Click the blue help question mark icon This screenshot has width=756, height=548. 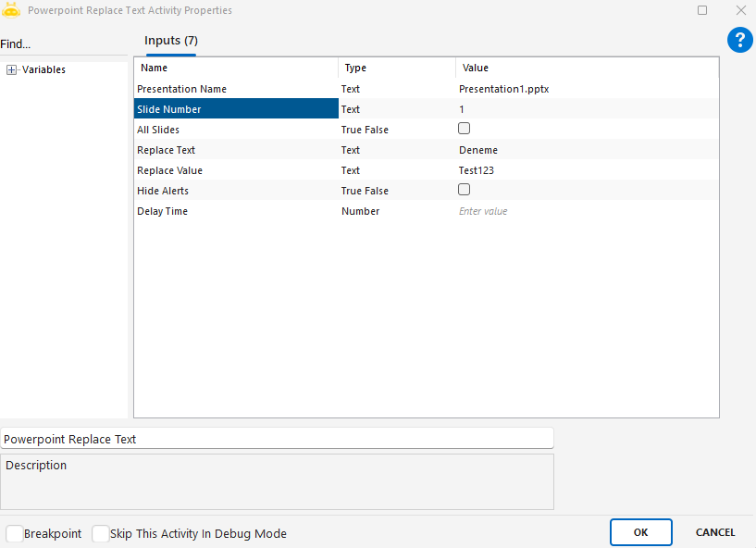coord(739,40)
